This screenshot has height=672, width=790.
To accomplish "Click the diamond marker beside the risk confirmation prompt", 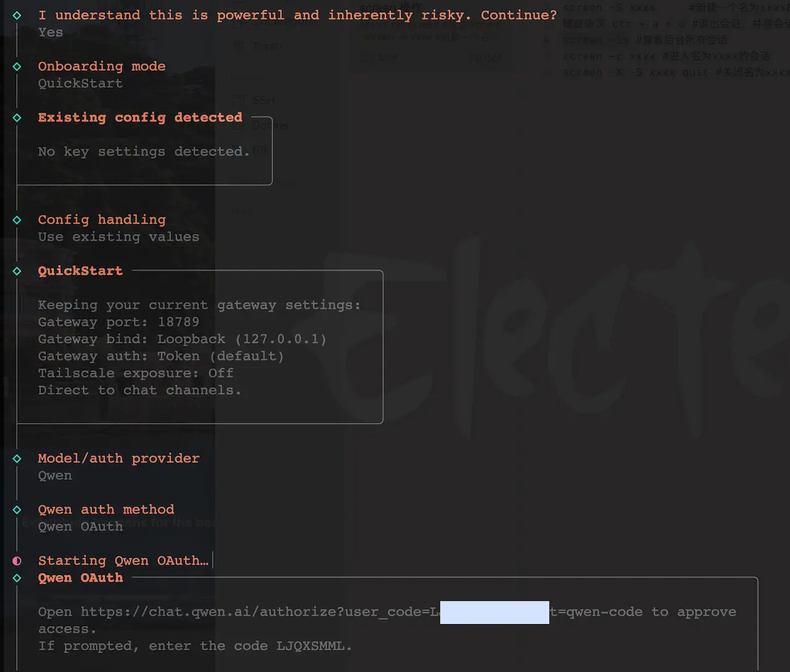I will pos(17,15).
